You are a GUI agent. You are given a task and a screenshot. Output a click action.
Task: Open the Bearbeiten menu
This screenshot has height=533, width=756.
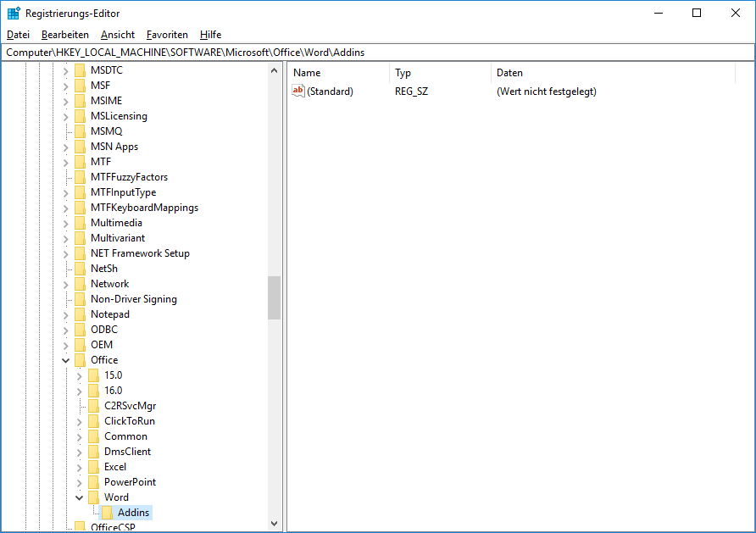click(64, 34)
